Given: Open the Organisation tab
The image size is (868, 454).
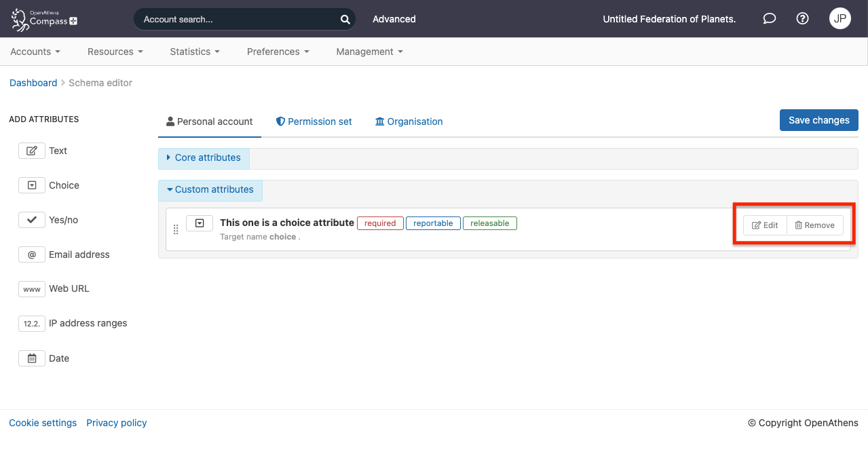Looking at the screenshot, I should [x=409, y=121].
